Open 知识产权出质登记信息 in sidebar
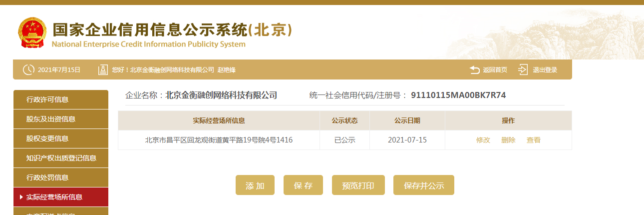 point(61,158)
